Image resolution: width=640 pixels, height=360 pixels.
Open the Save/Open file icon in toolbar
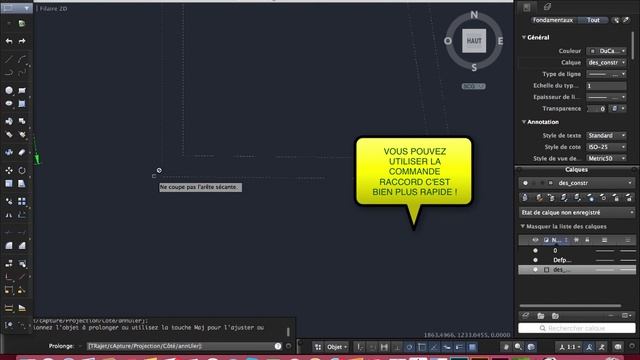tap(22, 24)
